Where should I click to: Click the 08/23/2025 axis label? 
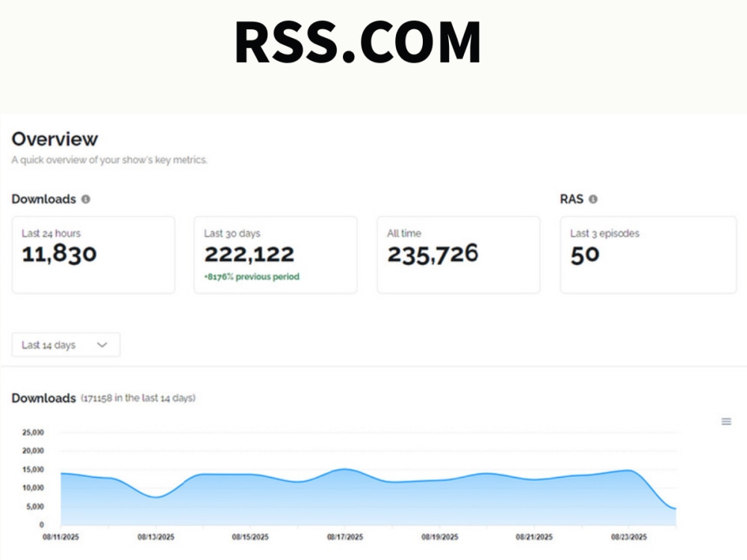tap(629, 537)
